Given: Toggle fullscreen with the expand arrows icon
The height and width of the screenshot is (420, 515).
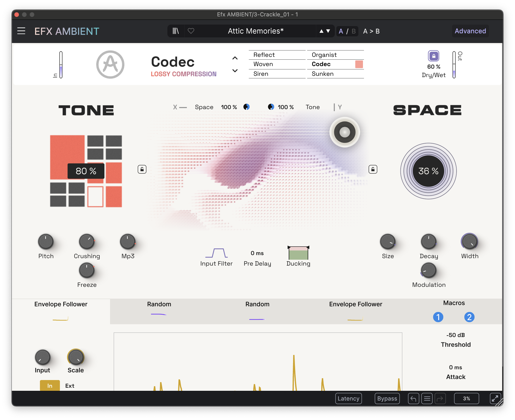Looking at the screenshot, I should coord(496,398).
